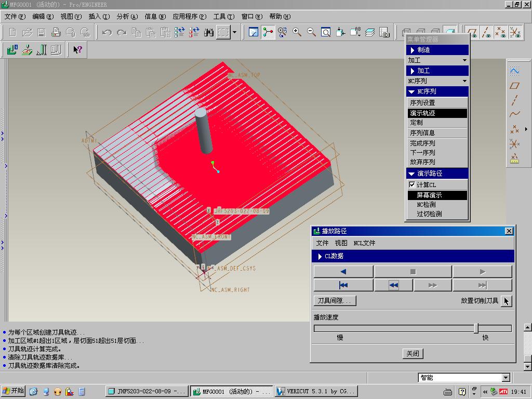This screenshot has width=532, height=399.
Task: Click the sketch curve tool in right toolbar
Action: point(514,71)
